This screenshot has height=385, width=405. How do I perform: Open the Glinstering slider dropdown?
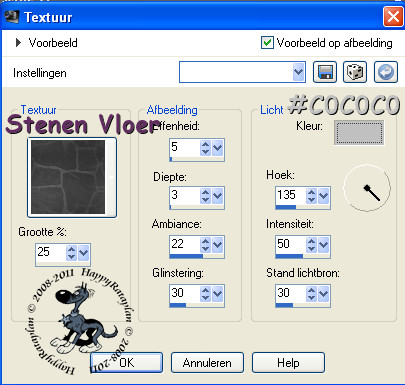coord(217,294)
